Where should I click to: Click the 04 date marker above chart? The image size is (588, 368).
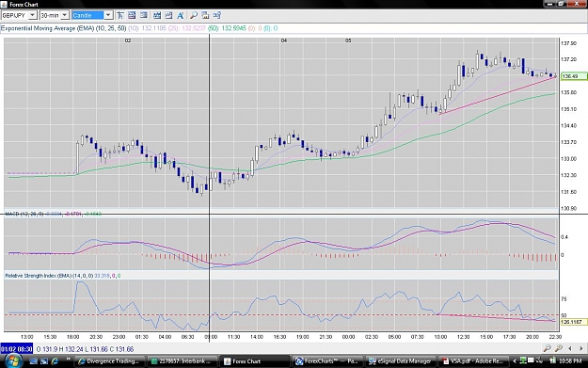point(284,40)
